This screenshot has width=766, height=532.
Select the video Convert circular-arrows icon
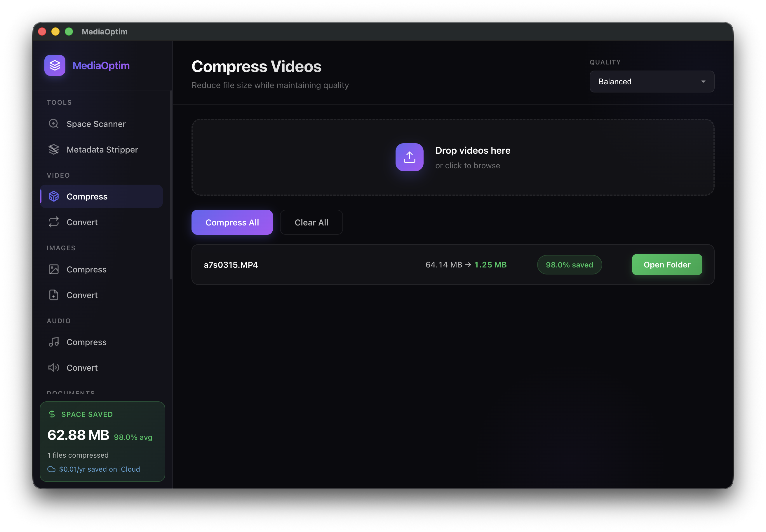[54, 222]
